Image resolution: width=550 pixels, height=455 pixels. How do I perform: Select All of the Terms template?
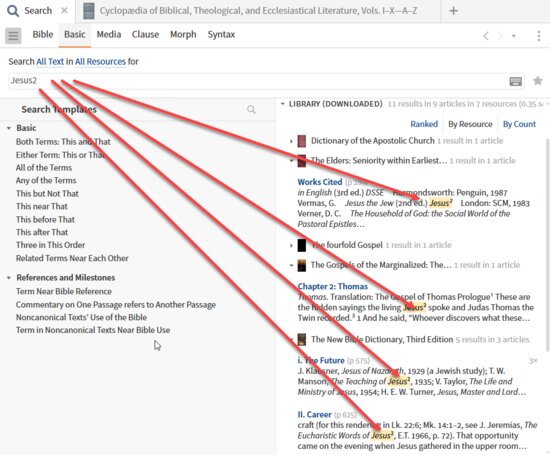pyautogui.click(x=44, y=168)
